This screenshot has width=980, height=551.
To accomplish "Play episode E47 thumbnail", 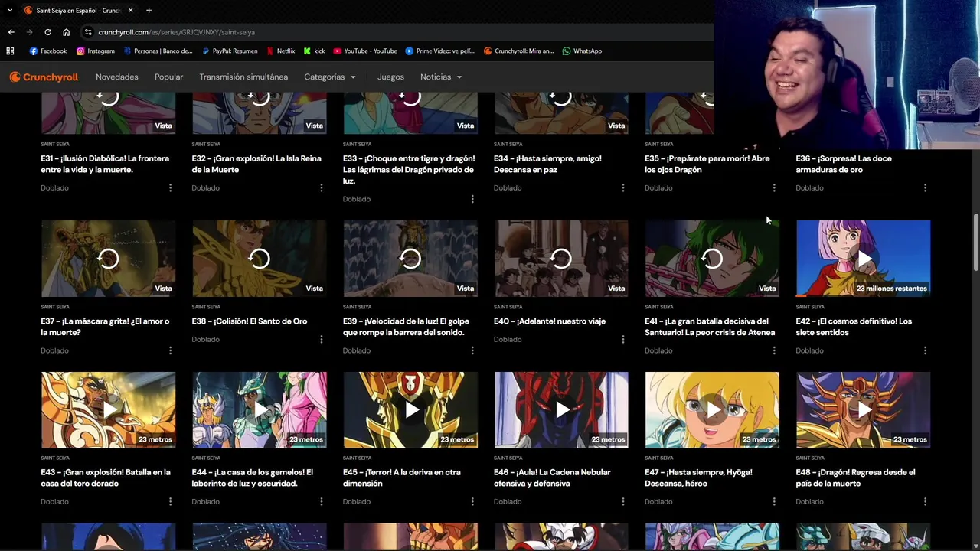I will coord(712,410).
